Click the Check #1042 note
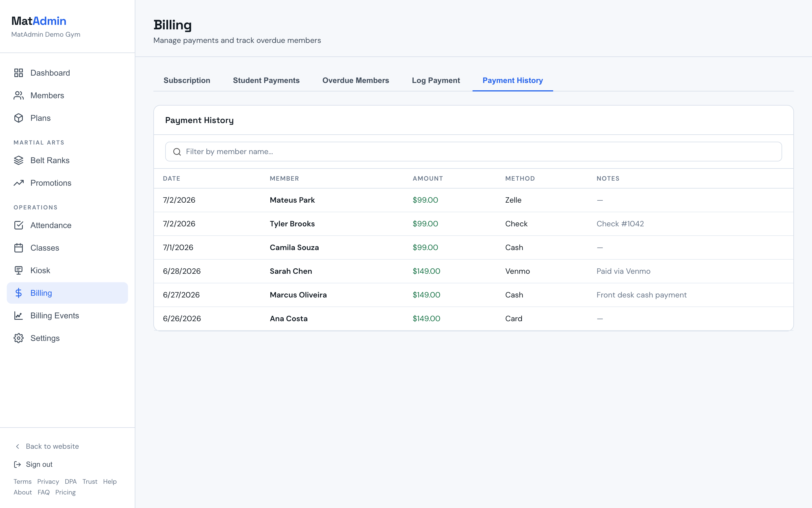Viewport: 812px width, 508px height. coord(620,224)
